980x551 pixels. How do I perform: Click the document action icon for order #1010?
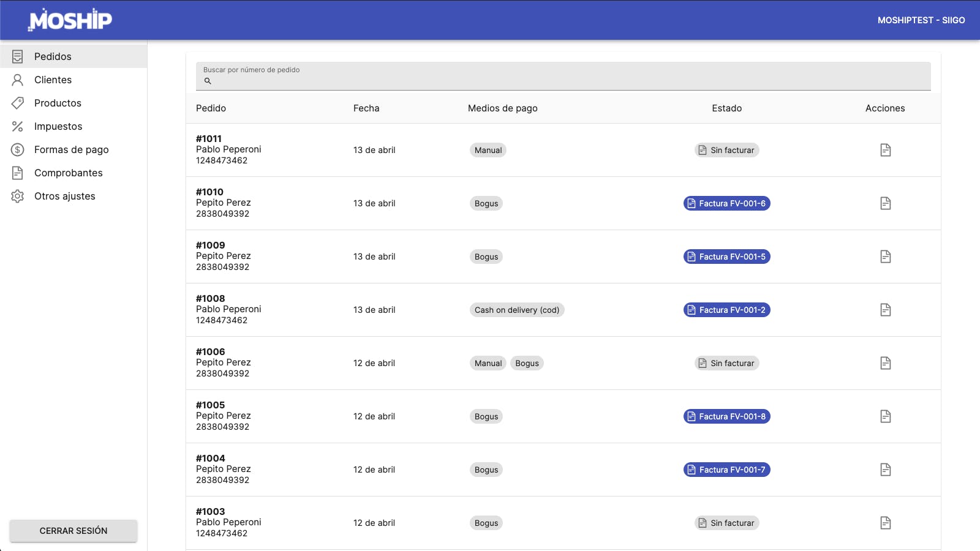pyautogui.click(x=885, y=203)
